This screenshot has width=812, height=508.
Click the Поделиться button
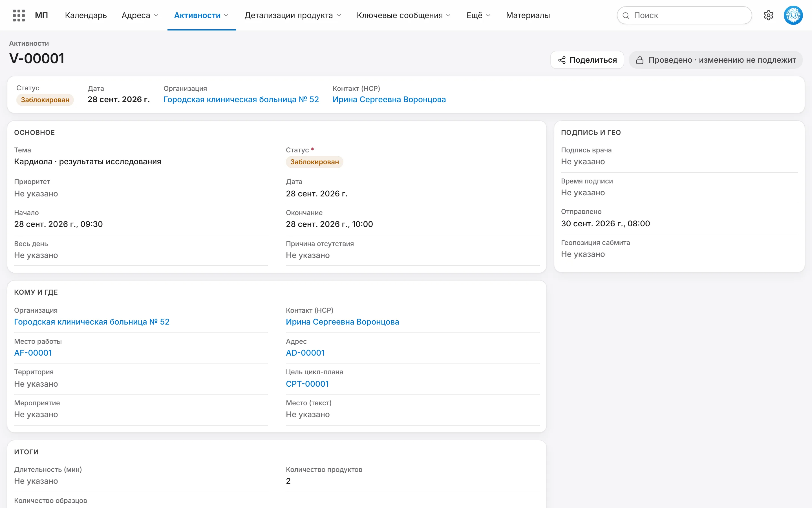[587, 60]
